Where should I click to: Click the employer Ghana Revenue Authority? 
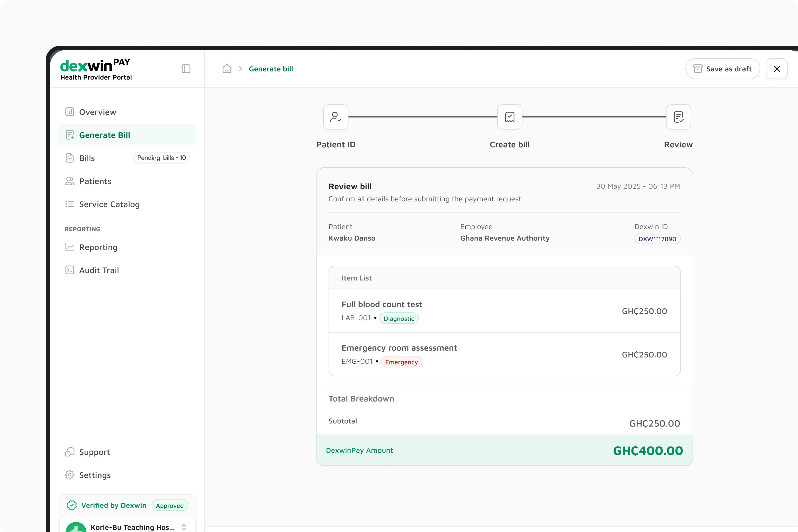504,238
